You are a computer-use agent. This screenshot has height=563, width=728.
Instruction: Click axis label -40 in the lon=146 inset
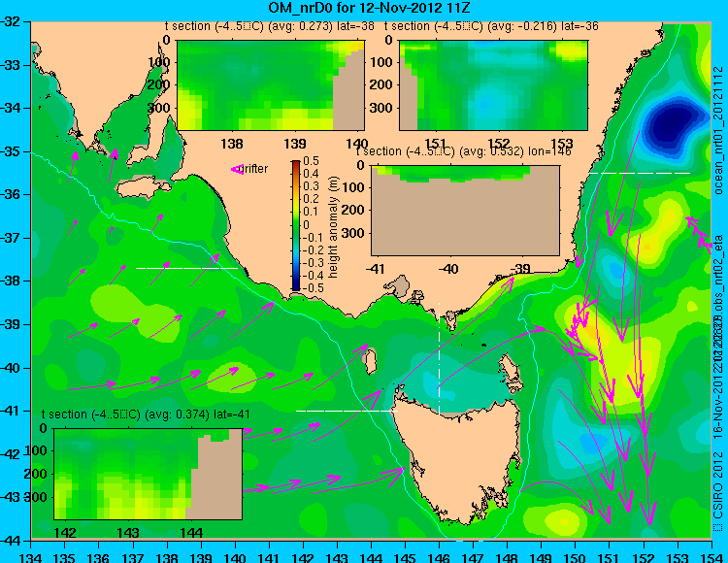(448, 268)
